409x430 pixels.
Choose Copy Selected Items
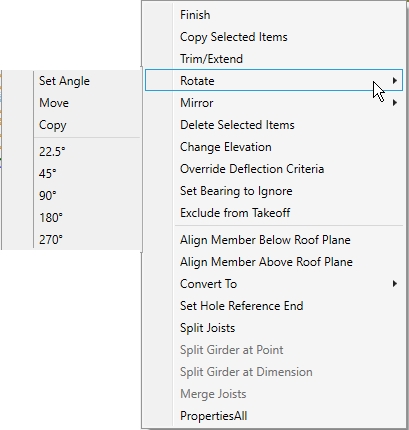click(x=234, y=37)
